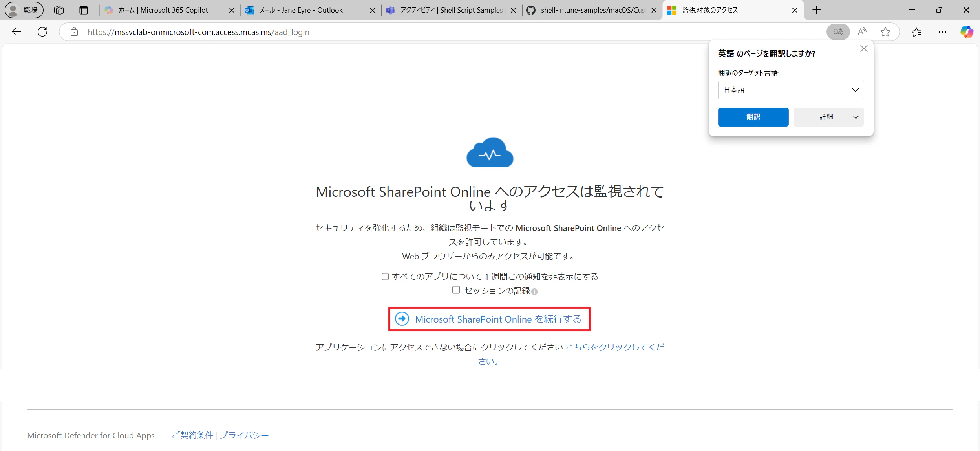Refresh the current page
This screenshot has height=451, width=980.
(x=42, y=32)
